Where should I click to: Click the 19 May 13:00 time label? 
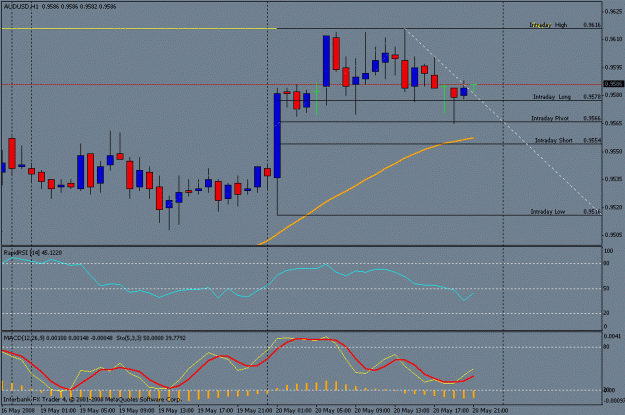[176, 410]
